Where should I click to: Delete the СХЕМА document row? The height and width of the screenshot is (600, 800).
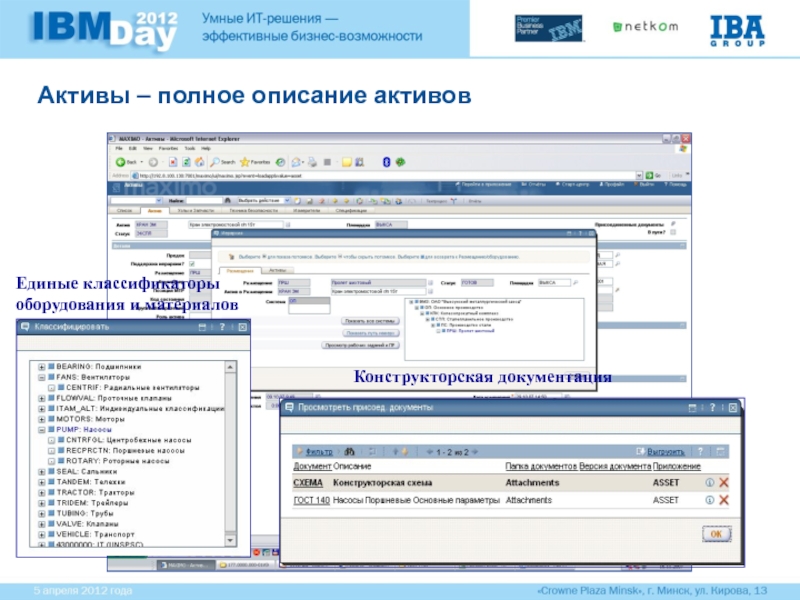pos(723,483)
